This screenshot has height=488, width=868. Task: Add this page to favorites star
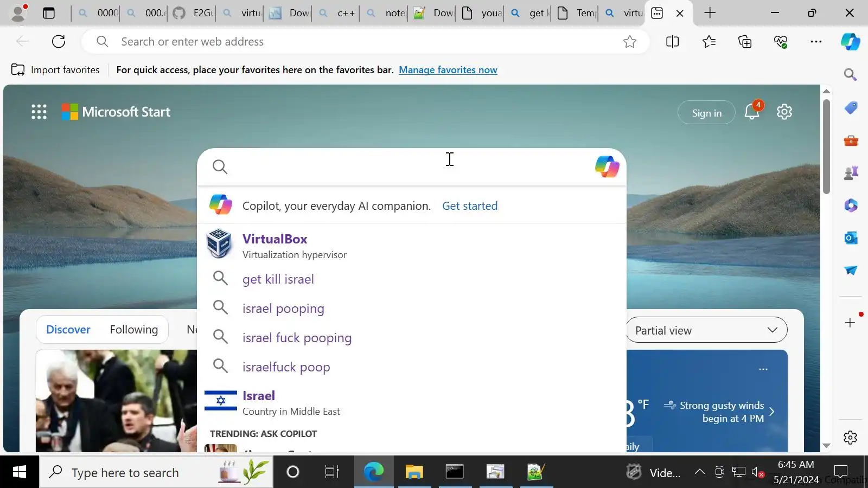point(629,42)
